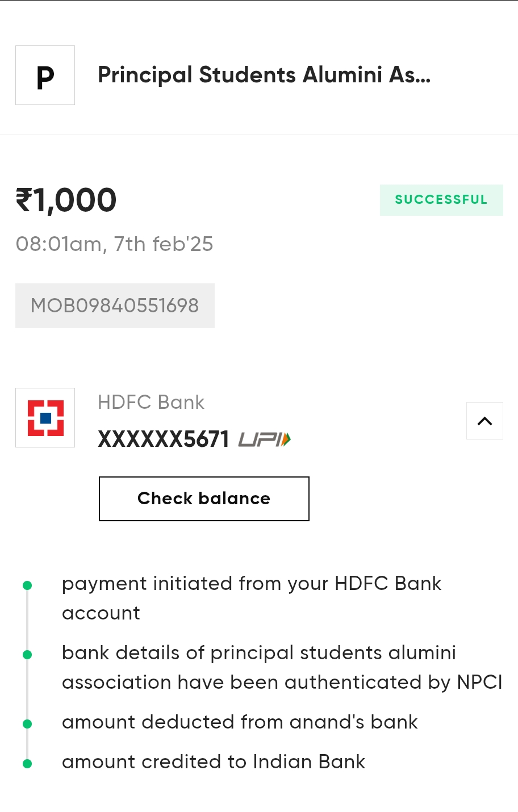Image resolution: width=518 pixels, height=812 pixels.
Task: Click the green dot beside payment initiated step
Action: pyautogui.click(x=27, y=585)
